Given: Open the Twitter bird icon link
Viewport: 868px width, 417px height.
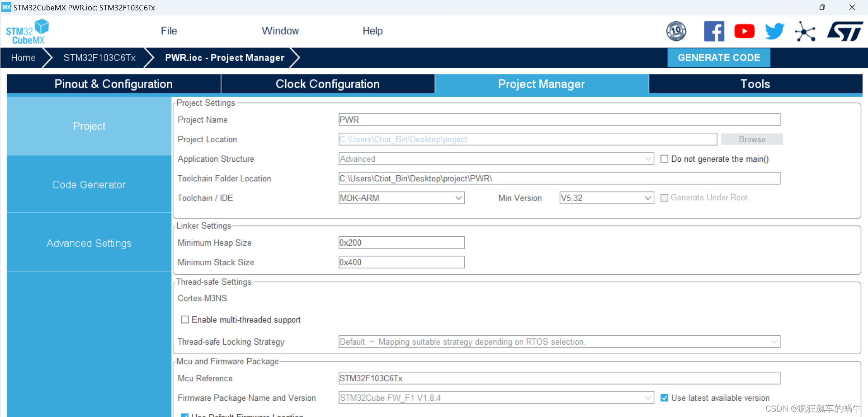Looking at the screenshot, I should (x=774, y=31).
